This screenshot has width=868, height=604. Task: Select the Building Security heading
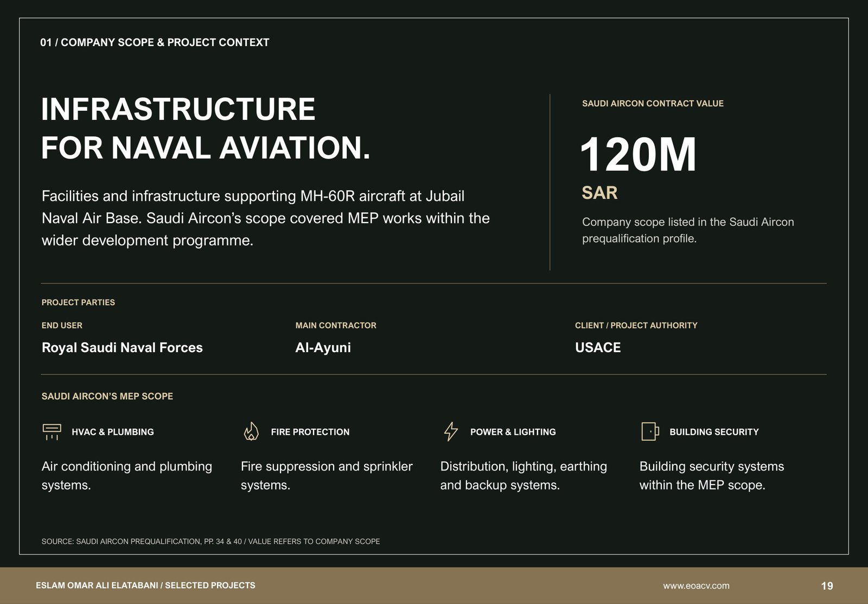coord(714,432)
